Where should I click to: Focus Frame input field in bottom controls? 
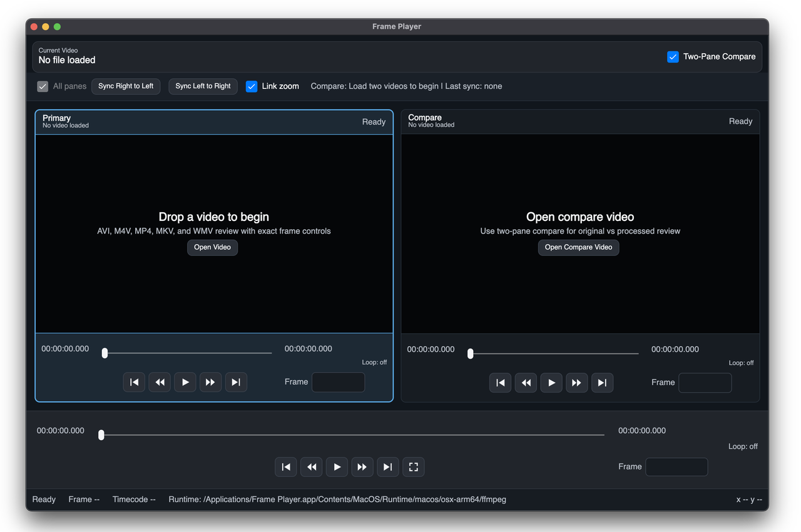[x=676, y=467]
